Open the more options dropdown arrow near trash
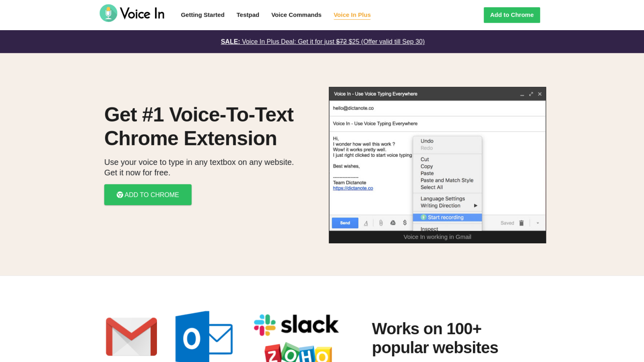 [538, 223]
